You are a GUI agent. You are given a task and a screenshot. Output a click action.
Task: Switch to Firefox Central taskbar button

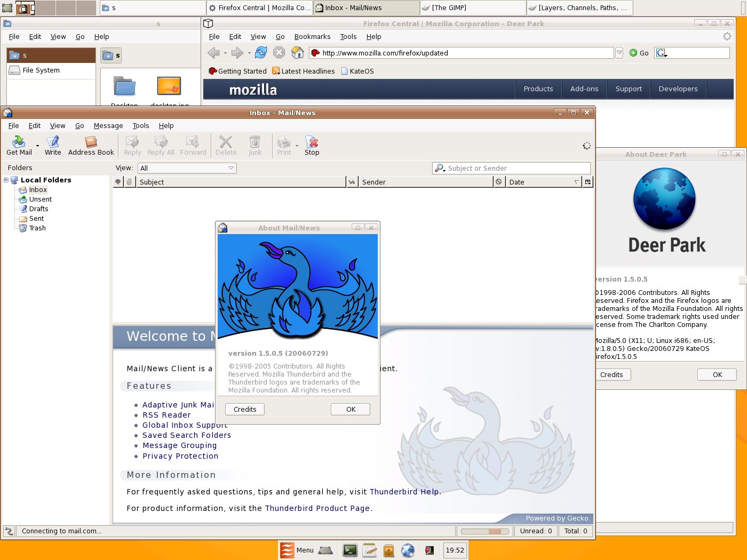tap(260, 8)
